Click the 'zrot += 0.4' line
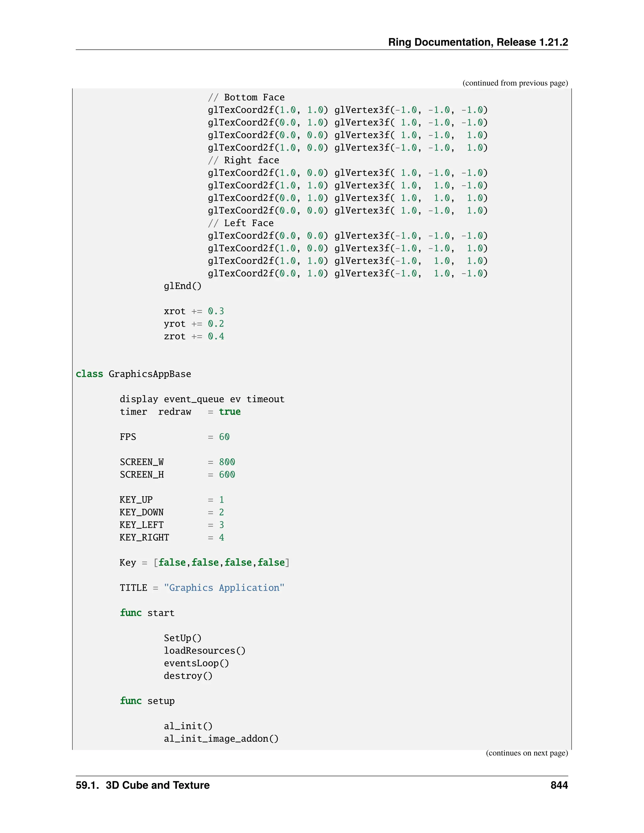 (x=194, y=336)
